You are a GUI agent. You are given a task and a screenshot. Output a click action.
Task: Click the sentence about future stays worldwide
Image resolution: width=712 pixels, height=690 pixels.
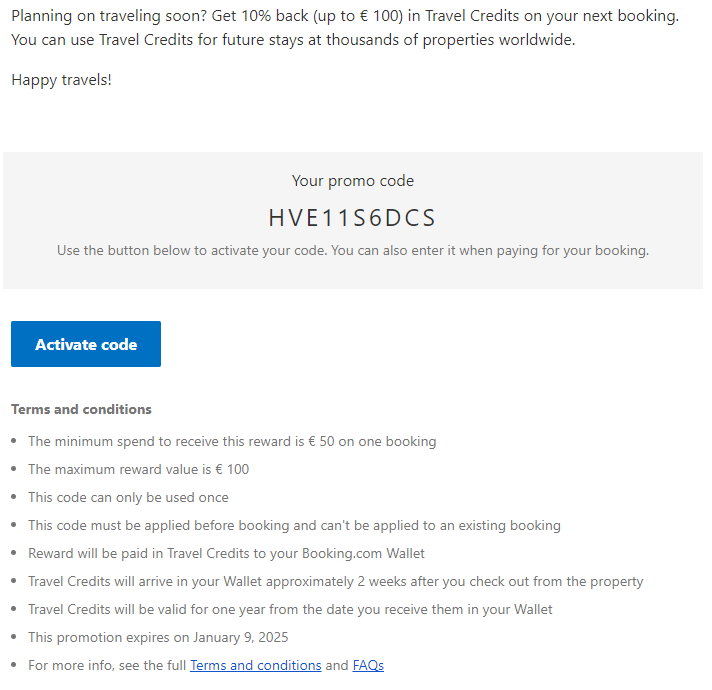tap(293, 40)
